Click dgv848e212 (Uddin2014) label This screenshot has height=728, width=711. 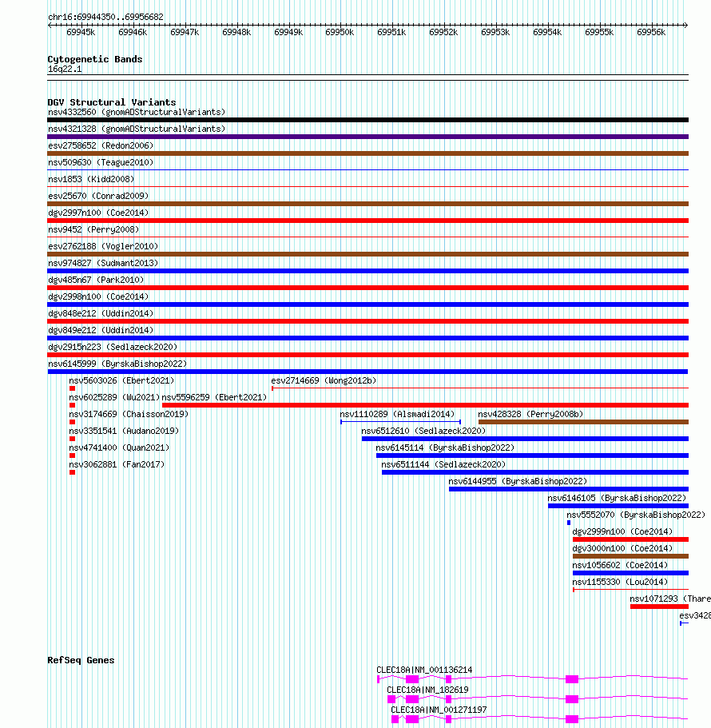[100, 313]
